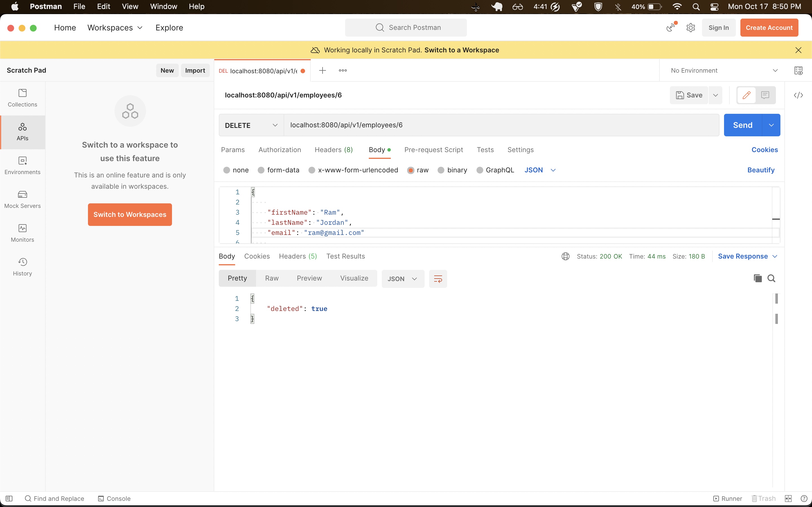Screen dimensions: 812x507
Task: Choose the form-data body option
Action: click(279, 170)
